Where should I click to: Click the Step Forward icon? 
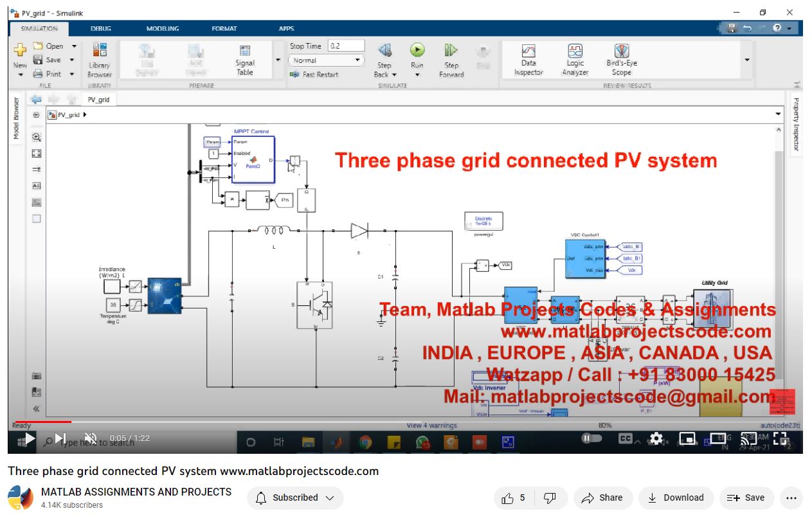pos(451,51)
